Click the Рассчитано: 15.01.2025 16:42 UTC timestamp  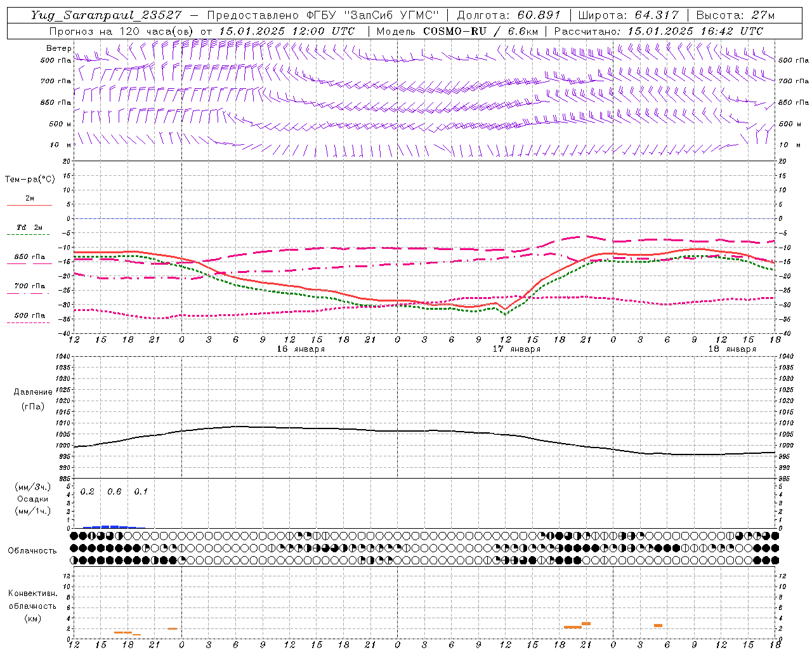(658, 30)
